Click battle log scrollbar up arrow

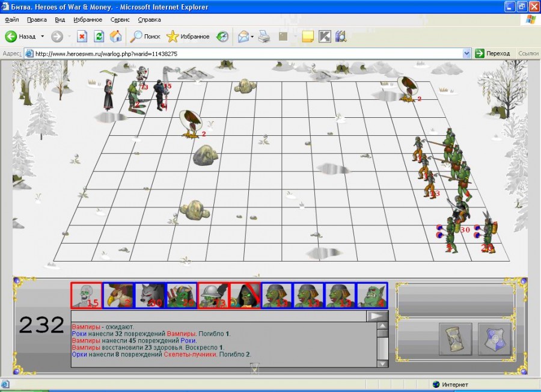click(x=383, y=326)
